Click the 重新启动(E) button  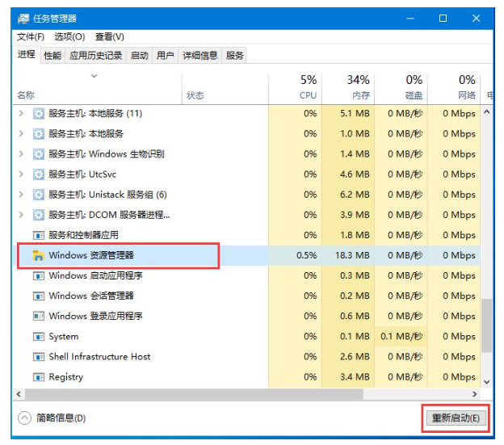point(456,418)
